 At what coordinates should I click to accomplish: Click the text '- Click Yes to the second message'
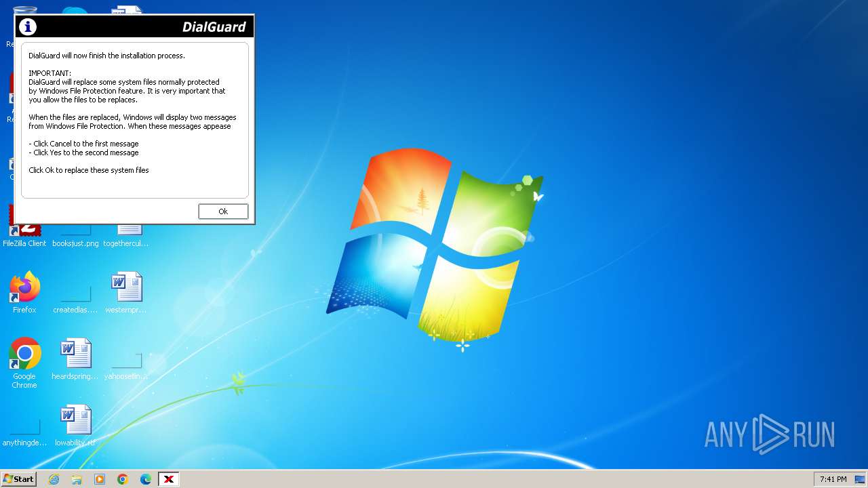click(x=83, y=152)
